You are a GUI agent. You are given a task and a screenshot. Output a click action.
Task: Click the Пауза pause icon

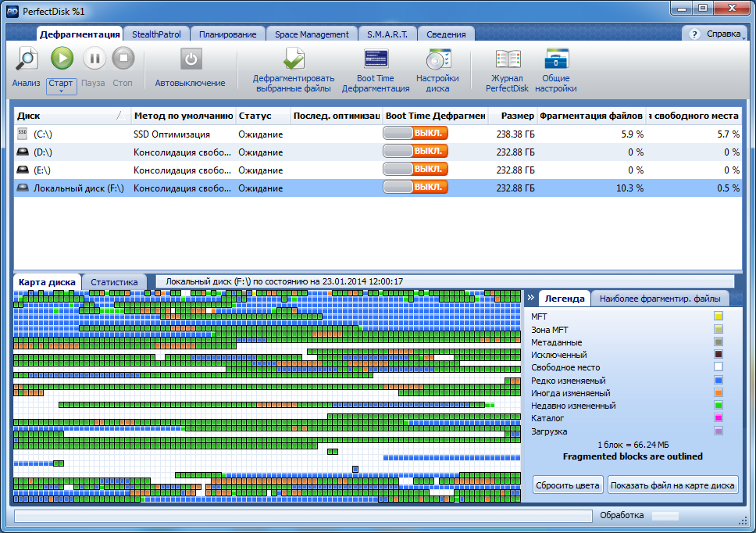point(94,59)
